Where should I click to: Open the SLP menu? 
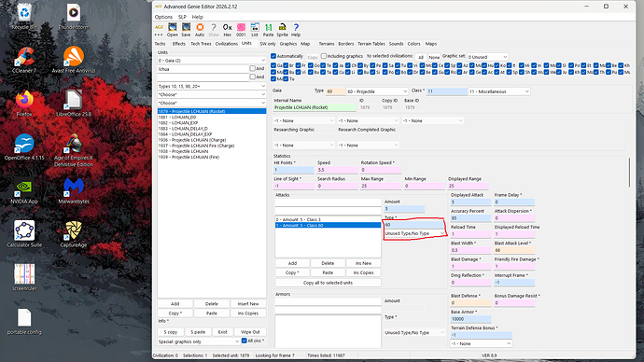(182, 17)
